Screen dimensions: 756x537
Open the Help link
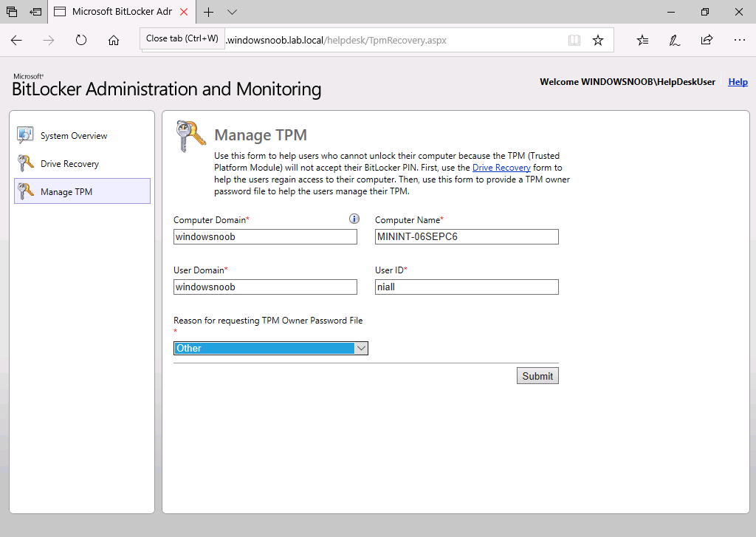738,82
